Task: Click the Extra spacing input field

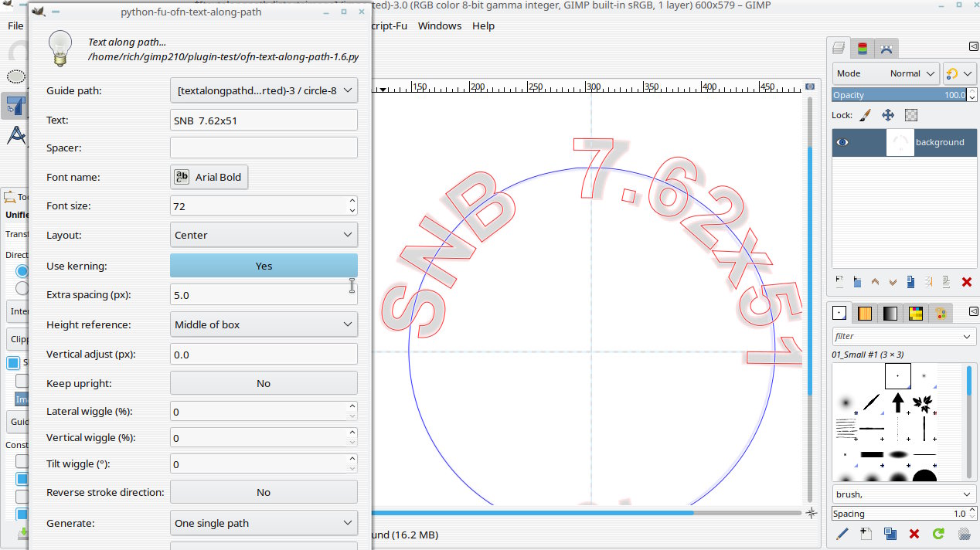Action: (x=264, y=295)
